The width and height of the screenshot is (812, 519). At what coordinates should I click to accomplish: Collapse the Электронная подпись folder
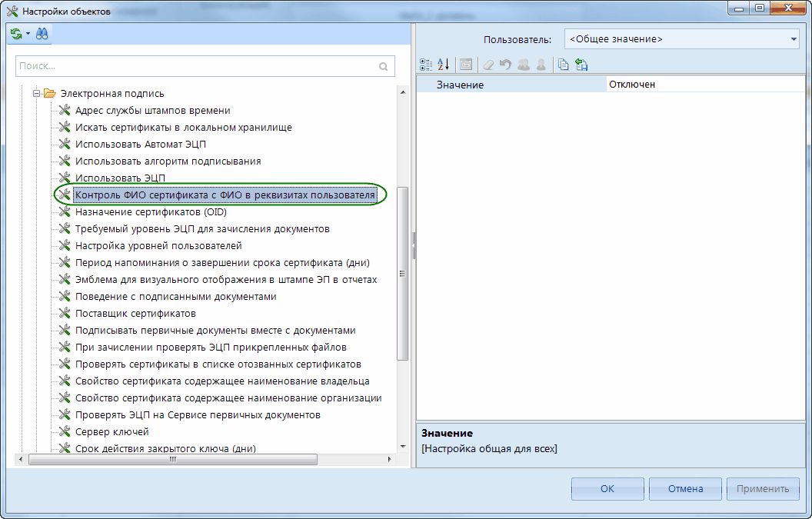click(x=35, y=94)
